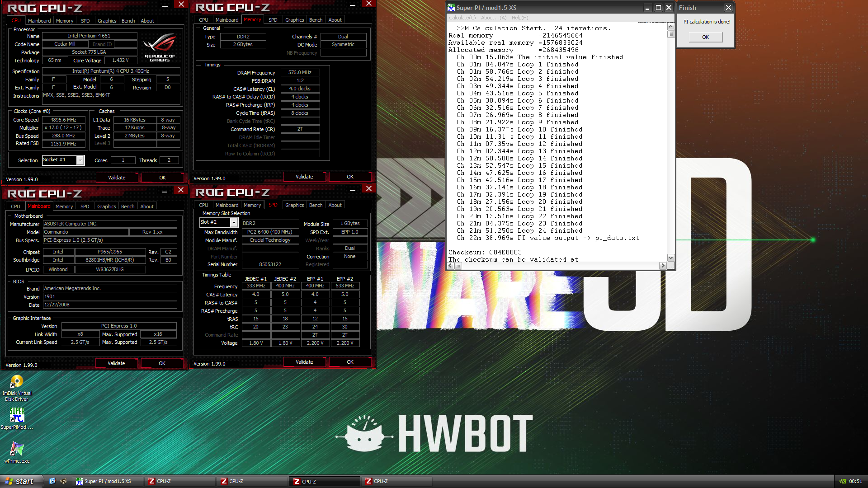Click Validate in the Processor CPU-Z window

tap(117, 178)
